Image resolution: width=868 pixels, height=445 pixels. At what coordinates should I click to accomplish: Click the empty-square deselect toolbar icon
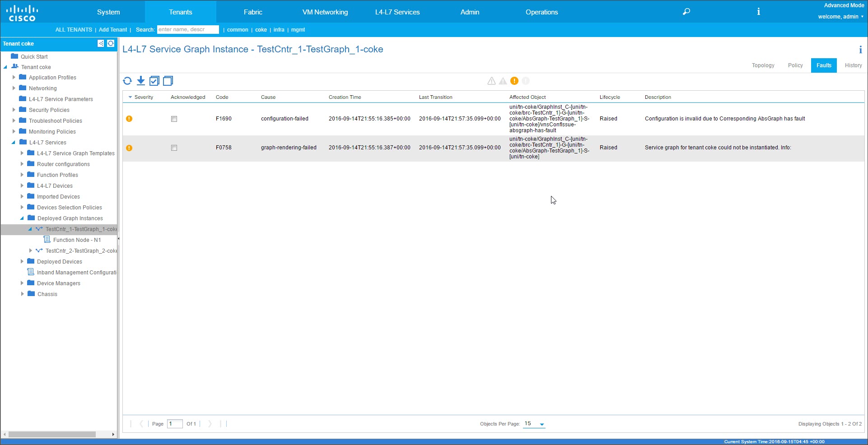point(168,81)
